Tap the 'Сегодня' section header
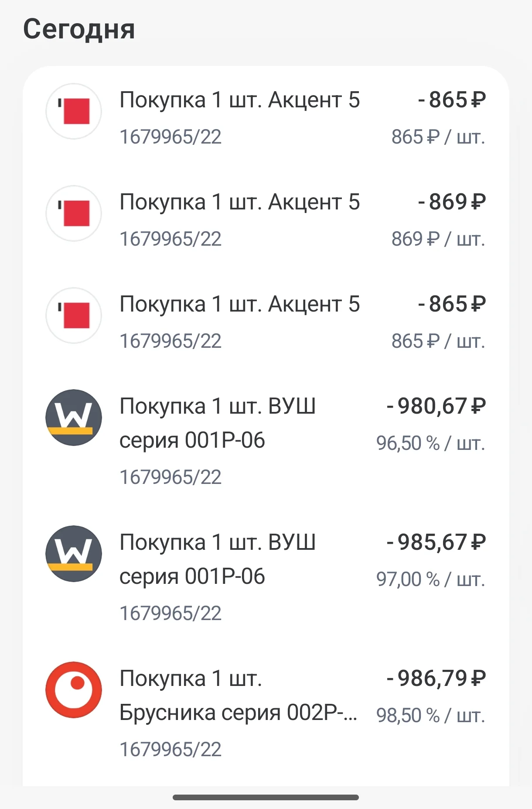This screenshot has height=809, width=532. click(79, 30)
